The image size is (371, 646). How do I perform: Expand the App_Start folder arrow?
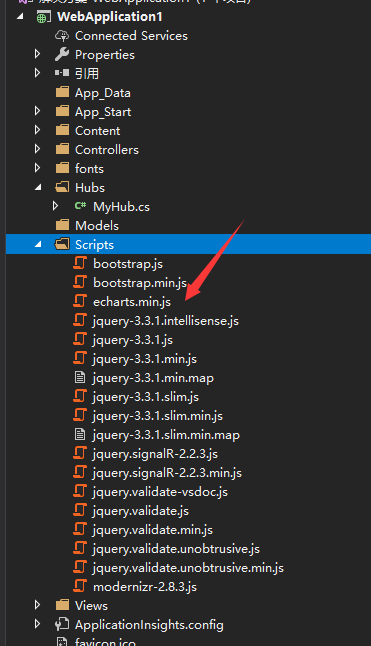[37, 111]
